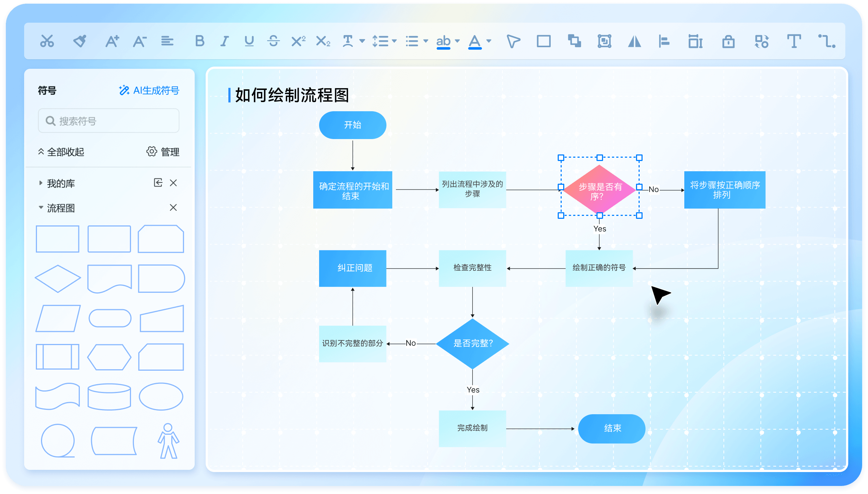Pick the hexagon preparation shape
This screenshot has height=494, width=868.
(109, 357)
